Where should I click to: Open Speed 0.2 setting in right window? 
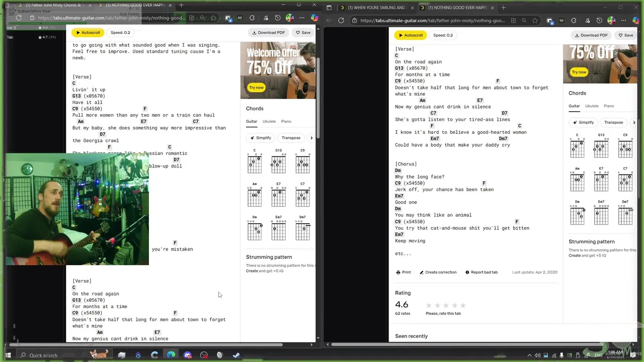click(443, 35)
